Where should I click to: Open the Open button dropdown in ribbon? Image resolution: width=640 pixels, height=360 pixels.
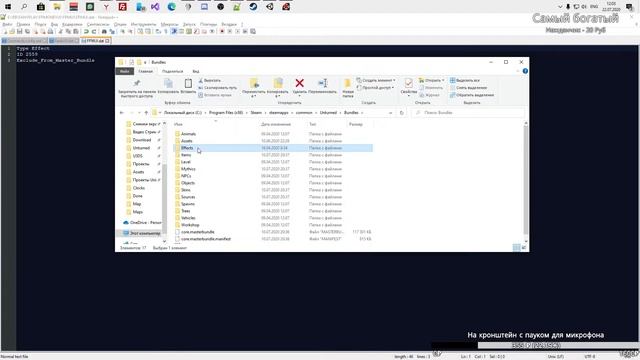443,80
